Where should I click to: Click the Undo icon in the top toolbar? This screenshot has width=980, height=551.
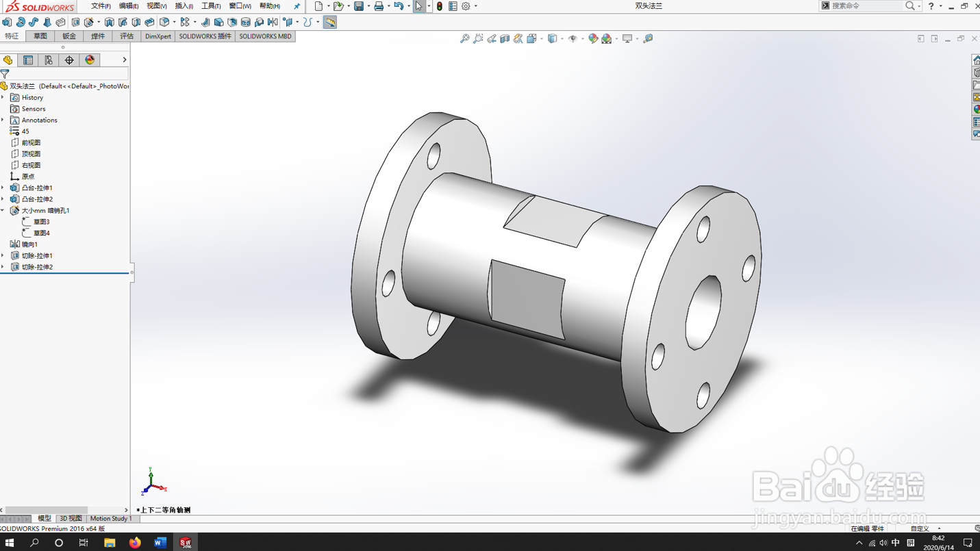399,6
